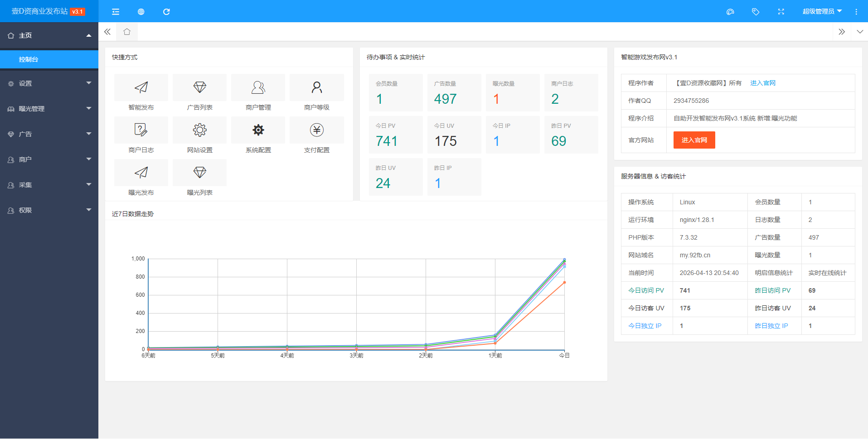Open the vertical three-dot more menu
Viewport: 868px width, 439px height.
pyautogui.click(x=856, y=12)
